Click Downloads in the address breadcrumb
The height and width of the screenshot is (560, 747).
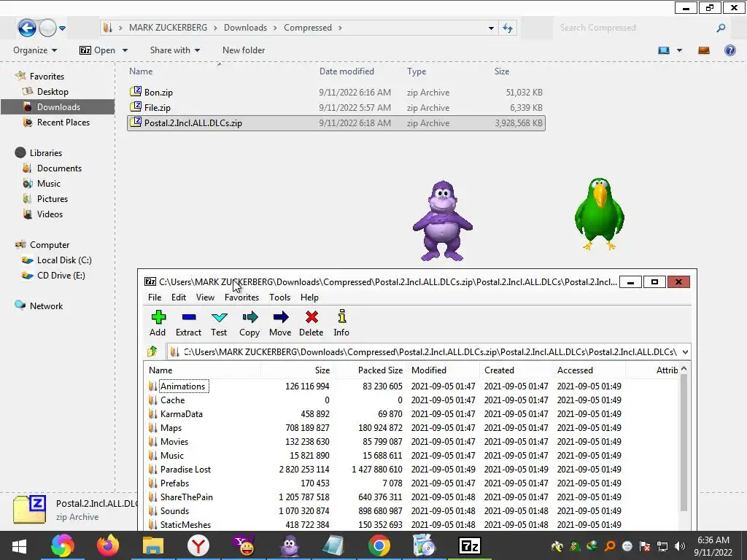click(245, 28)
